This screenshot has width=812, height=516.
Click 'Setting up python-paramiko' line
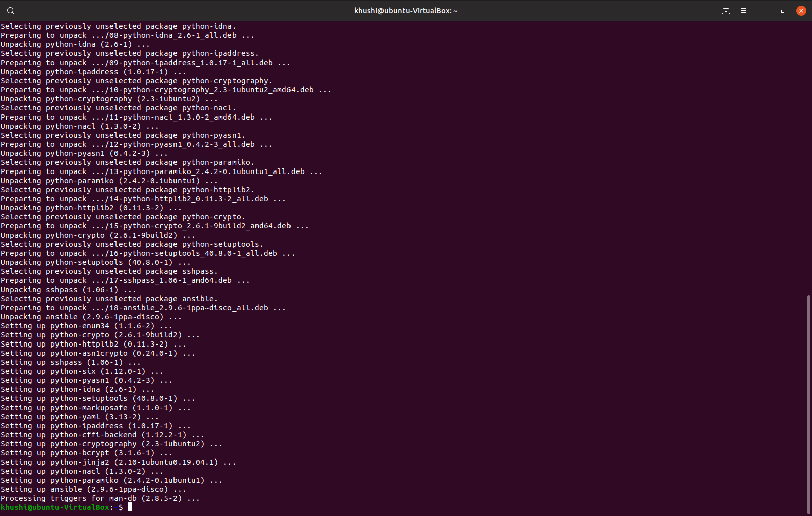click(x=111, y=480)
